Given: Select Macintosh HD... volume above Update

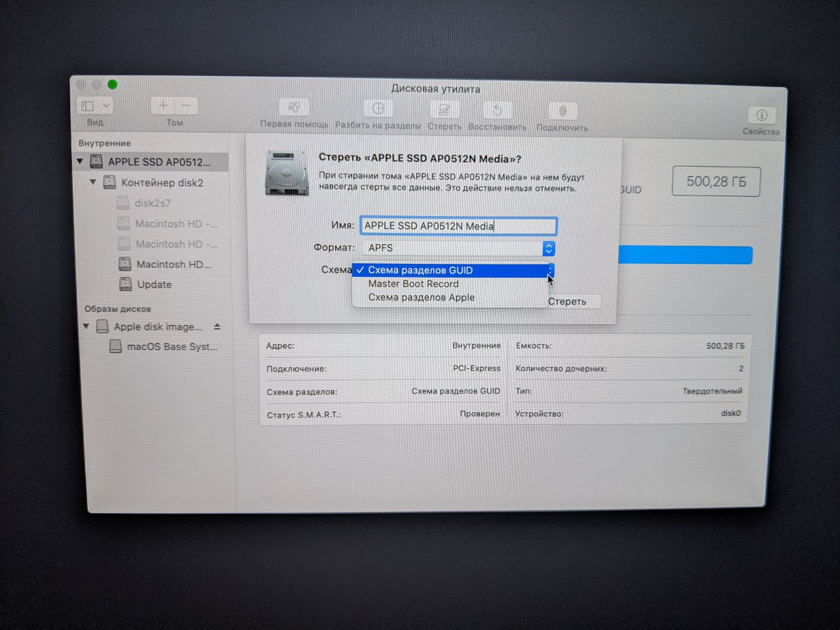Looking at the screenshot, I should click(173, 264).
